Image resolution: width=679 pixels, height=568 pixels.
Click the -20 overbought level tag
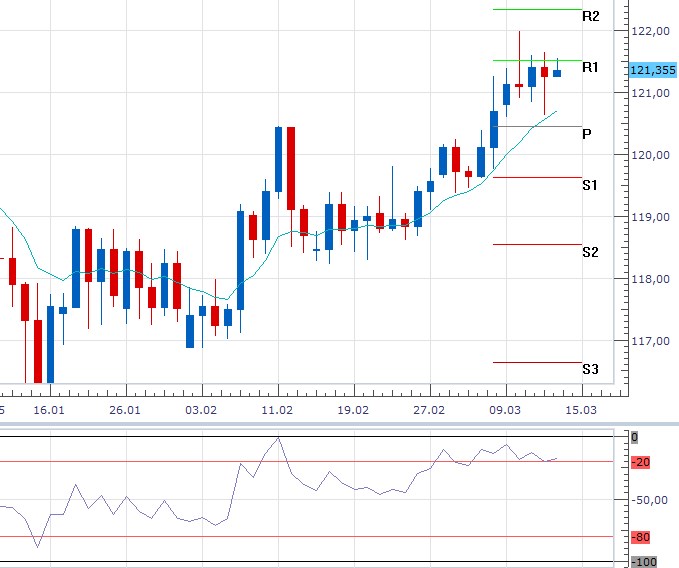pos(641,462)
